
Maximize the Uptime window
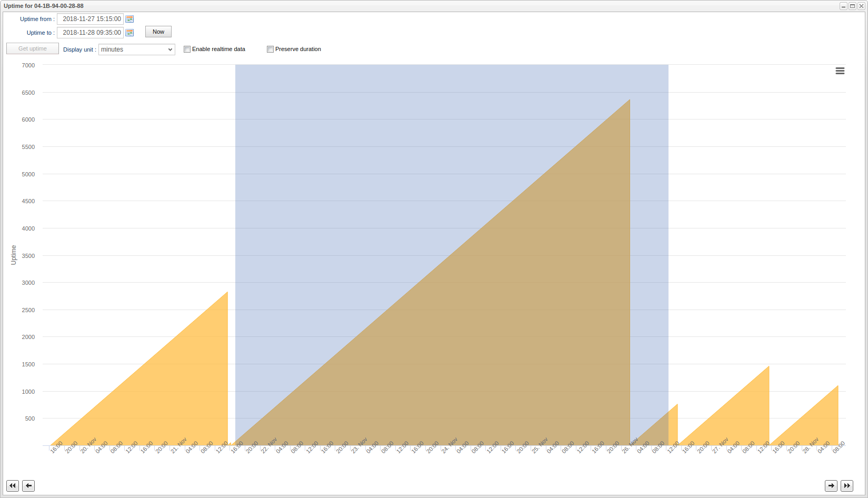852,6
